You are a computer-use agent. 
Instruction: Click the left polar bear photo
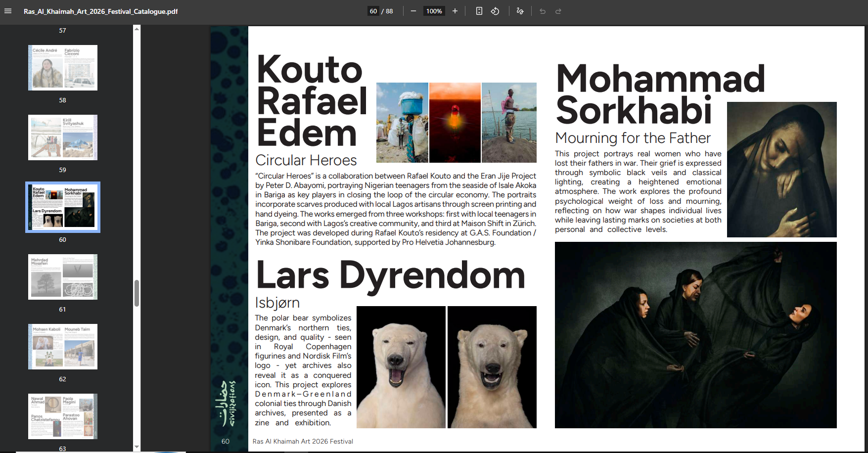pos(401,367)
